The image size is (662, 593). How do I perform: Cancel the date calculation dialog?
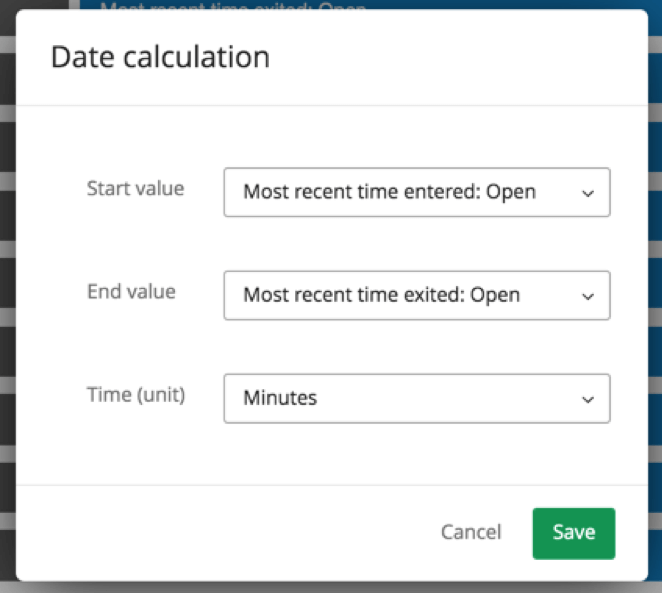point(471,533)
